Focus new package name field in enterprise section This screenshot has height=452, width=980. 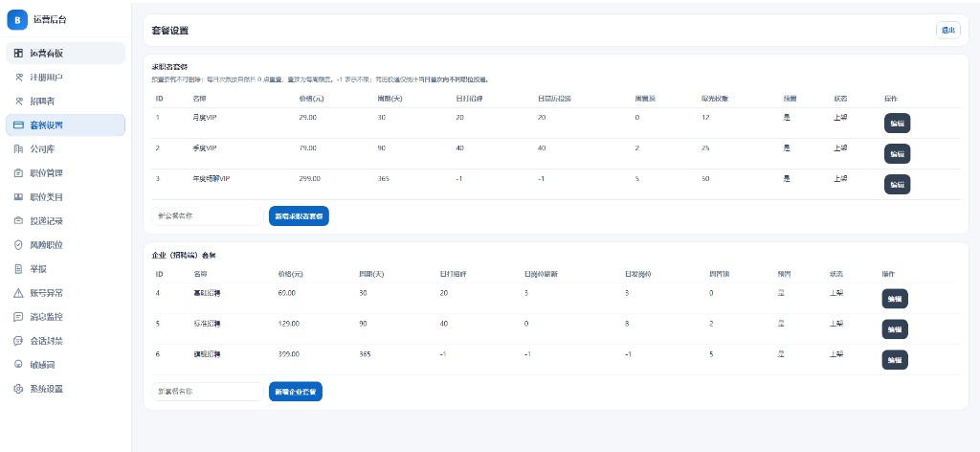coord(208,392)
